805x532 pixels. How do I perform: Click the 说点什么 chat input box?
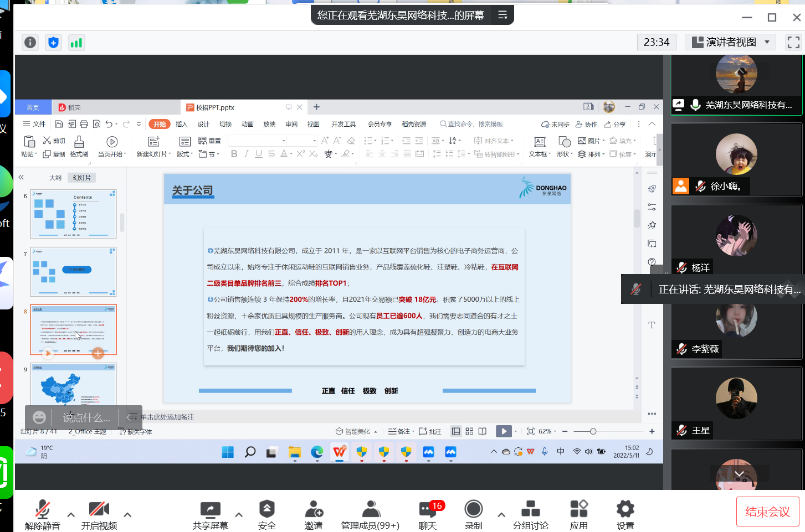(86, 417)
